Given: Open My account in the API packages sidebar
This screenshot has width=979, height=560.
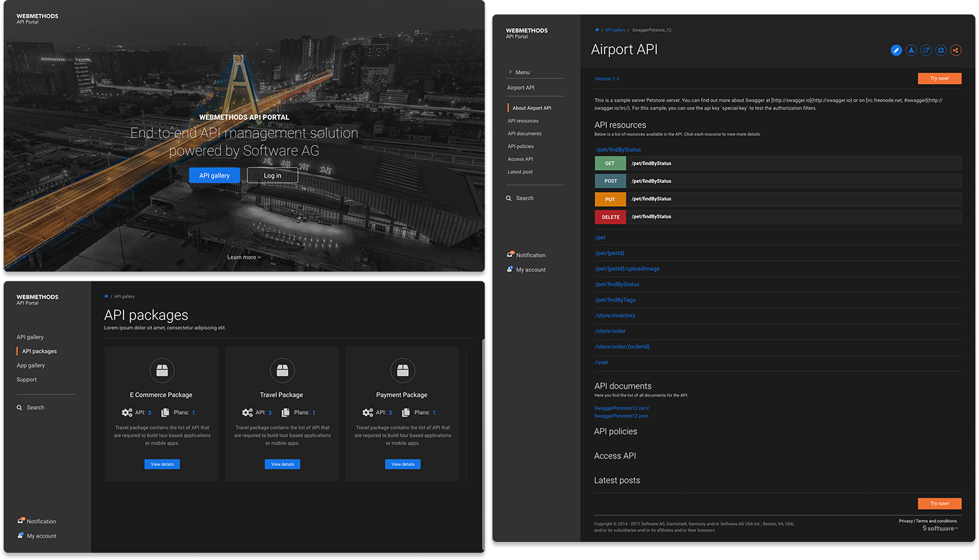Looking at the screenshot, I should (37, 536).
